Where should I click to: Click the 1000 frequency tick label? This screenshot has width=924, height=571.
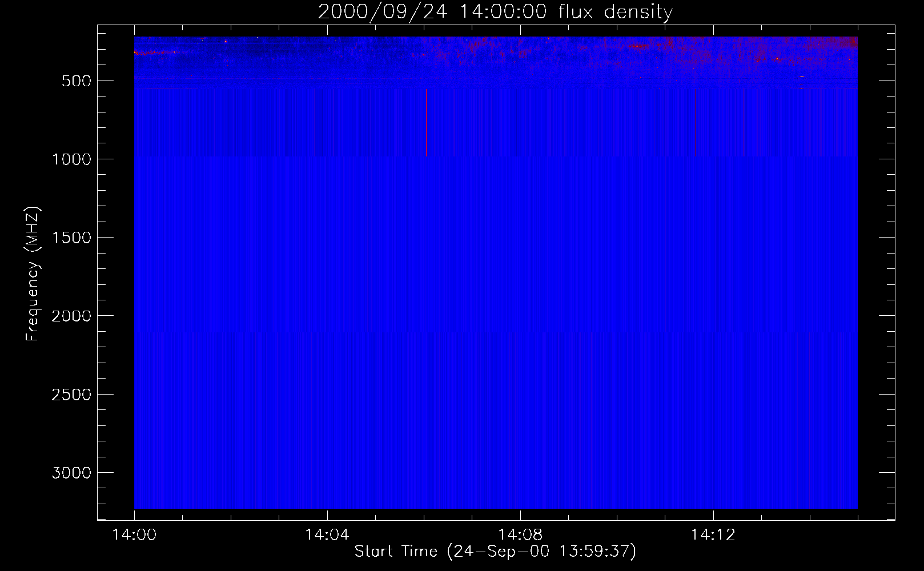[71, 159]
